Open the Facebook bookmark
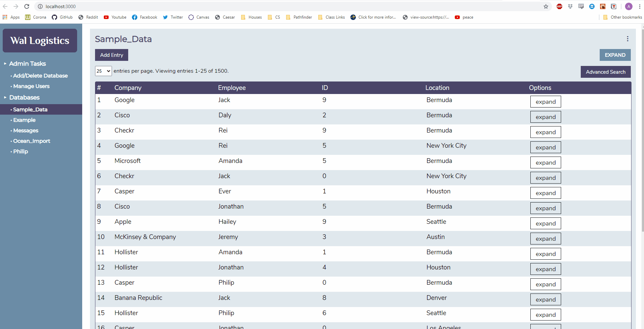This screenshot has height=329, width=644. pyautogui.click(x=144, y=17)
